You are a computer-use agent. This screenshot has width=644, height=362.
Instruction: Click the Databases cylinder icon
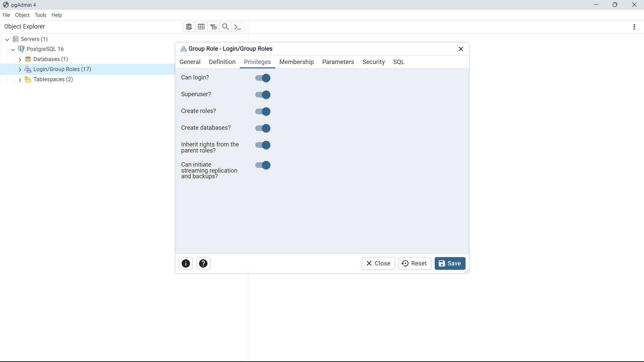point(28,59)
